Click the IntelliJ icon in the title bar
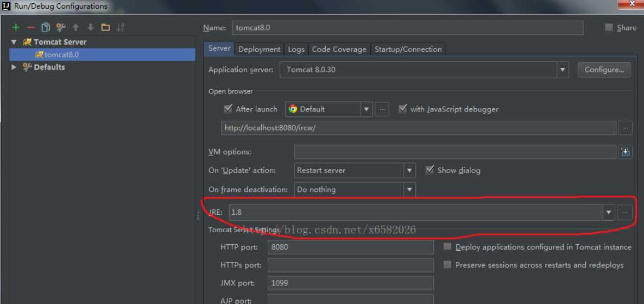Screen dimensions: 644x304 coord(6,6)
